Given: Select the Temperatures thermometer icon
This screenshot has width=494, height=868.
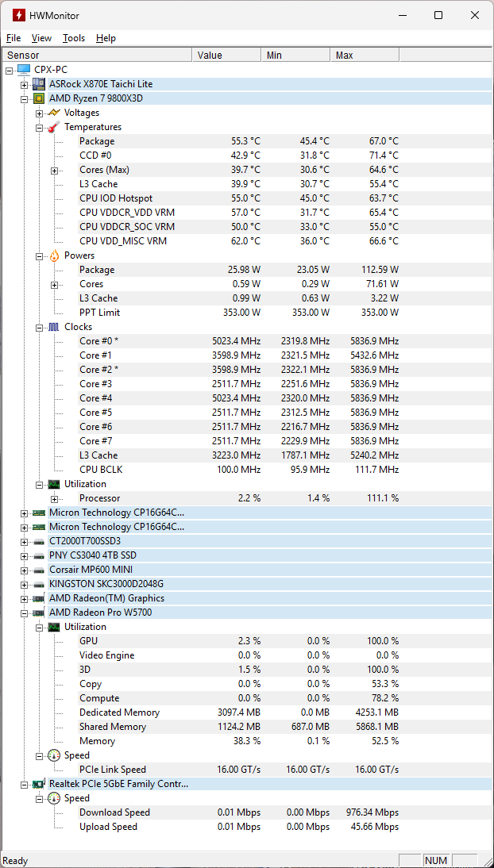Looking at the screenshot, I should (53, 127).
